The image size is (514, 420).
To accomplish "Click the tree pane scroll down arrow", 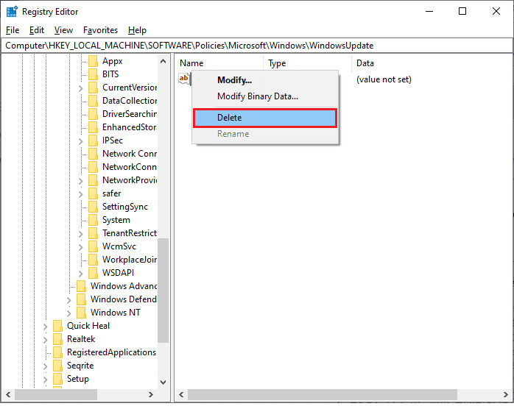I will coord(163,382).
